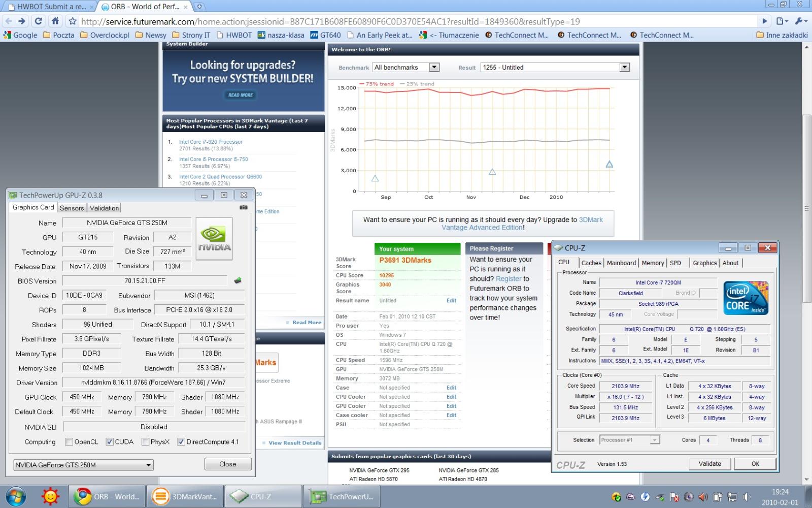Open the browser page menu icon
The image size is (812, 508).
click(782, 21)
